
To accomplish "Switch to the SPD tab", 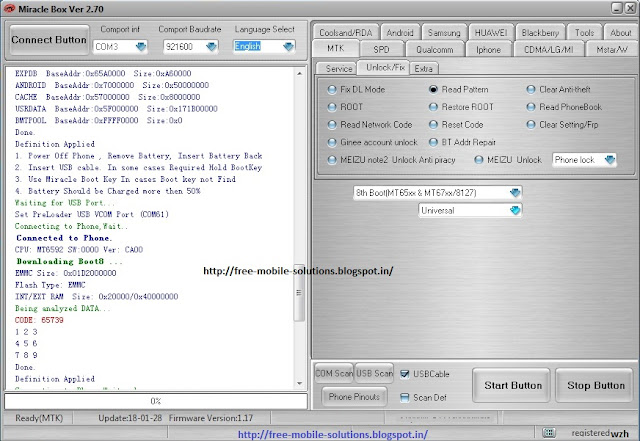I will pos(381,49).
